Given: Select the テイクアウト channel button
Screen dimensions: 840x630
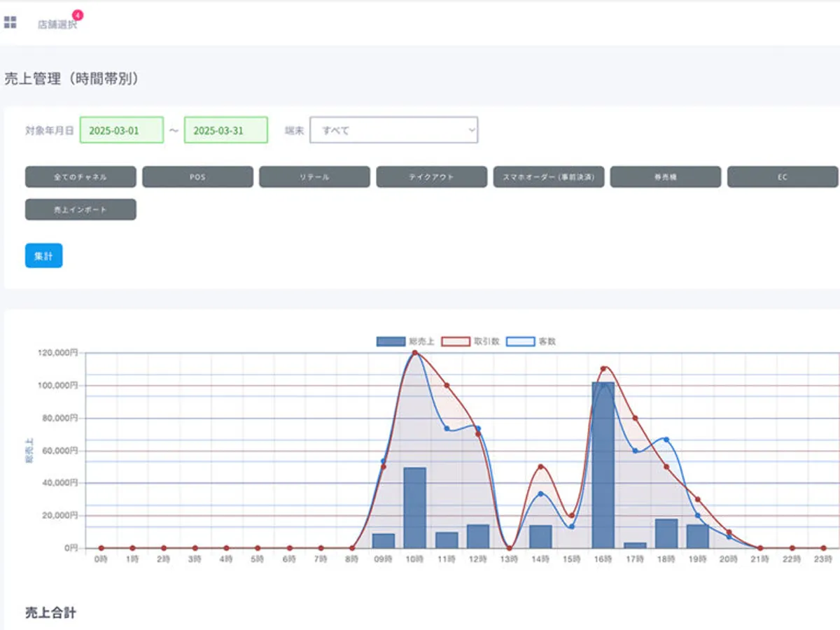Looking at the screenshot, I should coord(431,177).
